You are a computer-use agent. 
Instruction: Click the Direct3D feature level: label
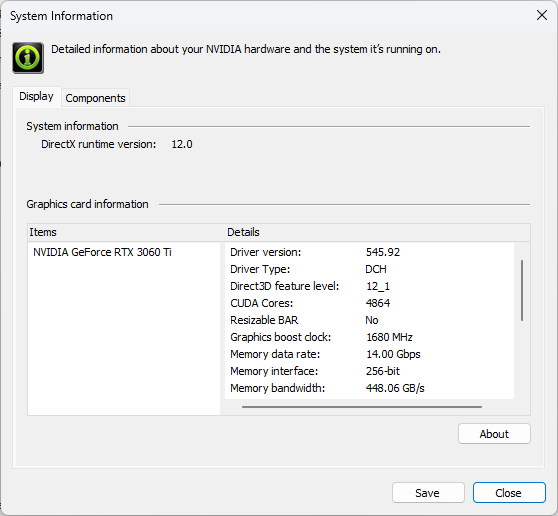tap(285, 286)
